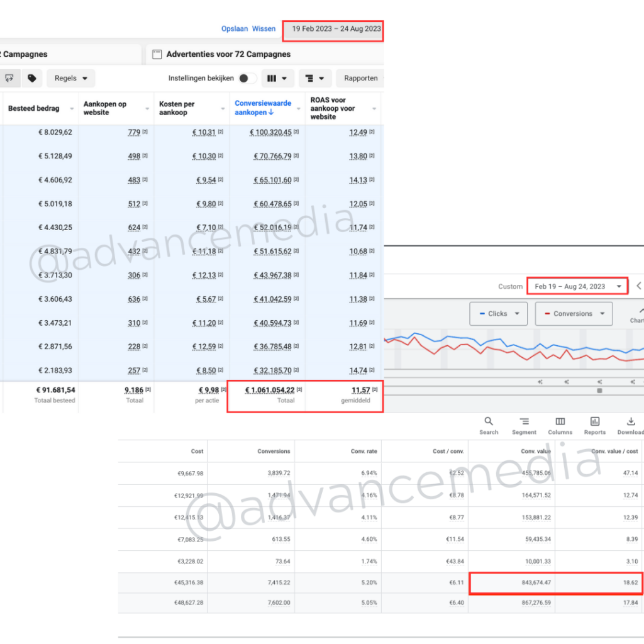
Task: Open the Feb 19 – Aug 24, 2023 date picker
Action: pos(577,286)
